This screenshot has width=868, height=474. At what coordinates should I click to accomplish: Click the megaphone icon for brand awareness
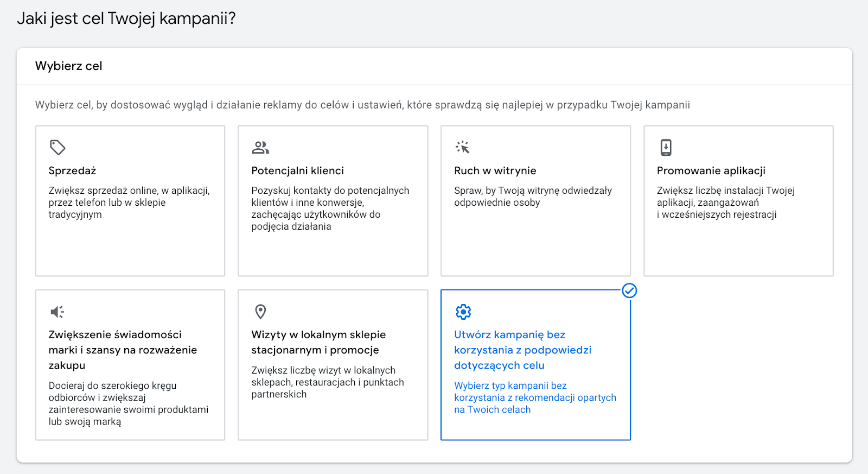coord(58,312)
